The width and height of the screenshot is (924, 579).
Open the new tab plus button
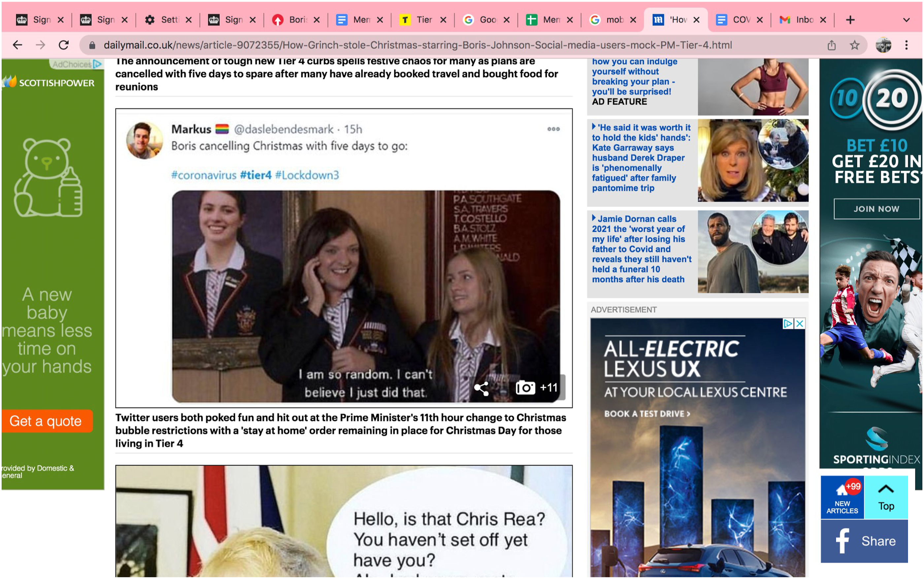[850, 19]
